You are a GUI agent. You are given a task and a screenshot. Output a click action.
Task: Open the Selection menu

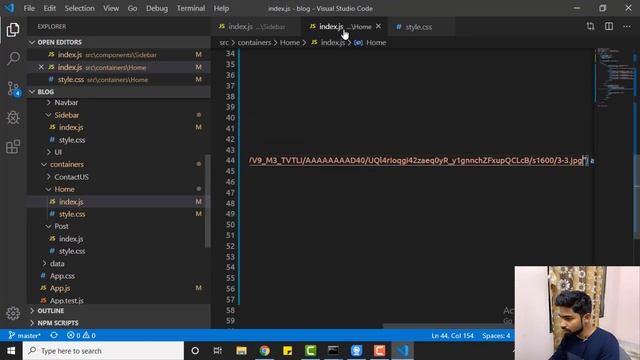pos(79,8)
